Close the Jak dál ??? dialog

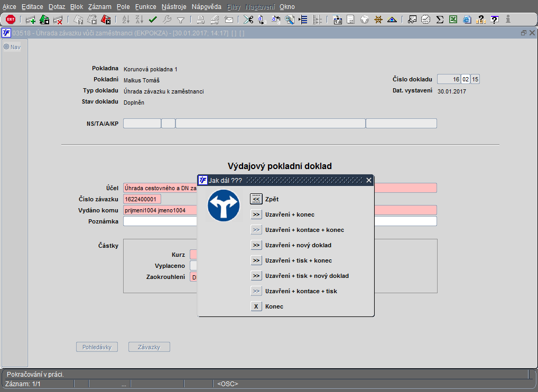369,180
